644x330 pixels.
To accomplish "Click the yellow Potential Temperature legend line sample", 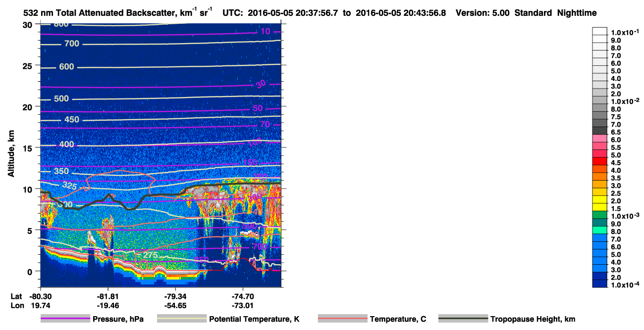I will point(182,319).
